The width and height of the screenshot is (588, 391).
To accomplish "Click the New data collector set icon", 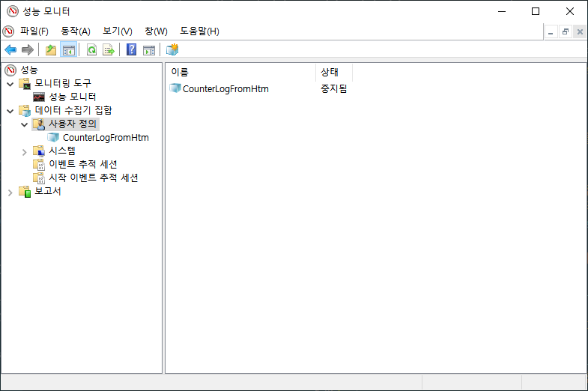I will (172, 49).
